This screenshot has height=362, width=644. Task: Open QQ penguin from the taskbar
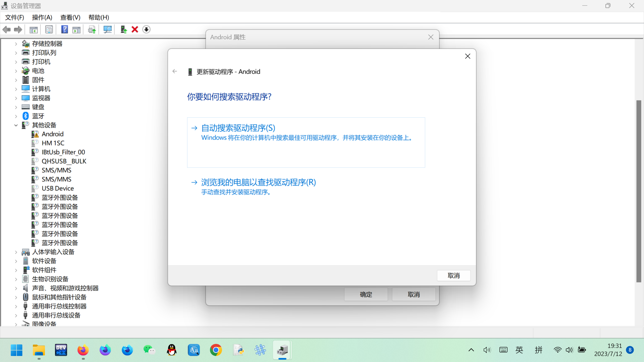tap(172, 350)
